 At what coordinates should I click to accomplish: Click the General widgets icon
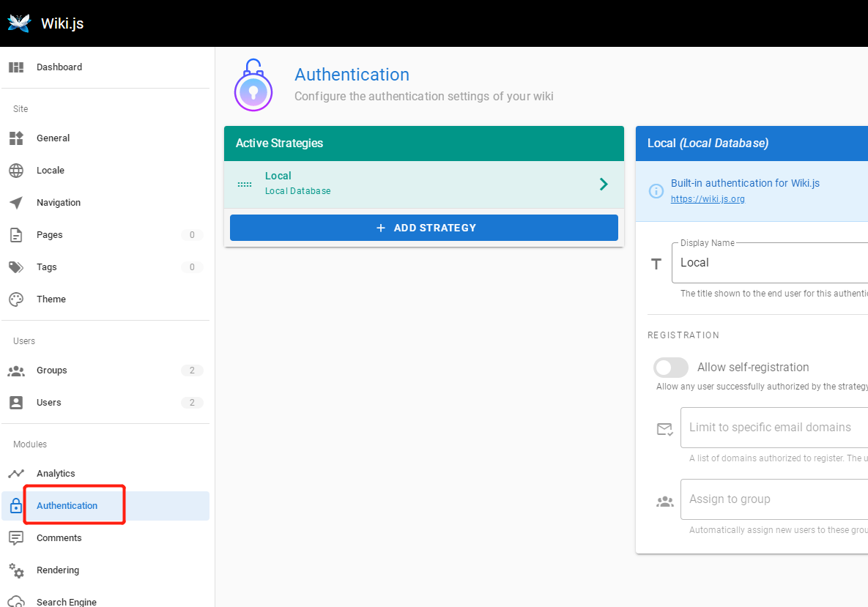click(16, 138)
